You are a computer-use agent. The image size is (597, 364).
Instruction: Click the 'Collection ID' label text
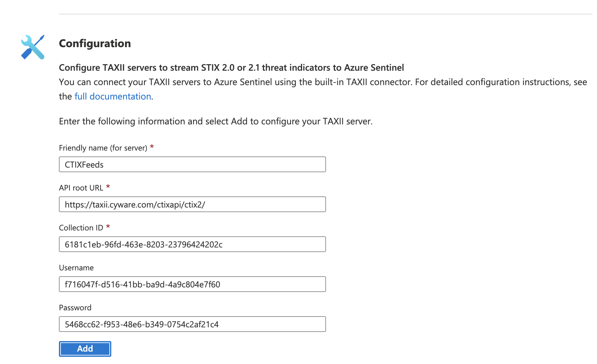(x=81, y=228)
